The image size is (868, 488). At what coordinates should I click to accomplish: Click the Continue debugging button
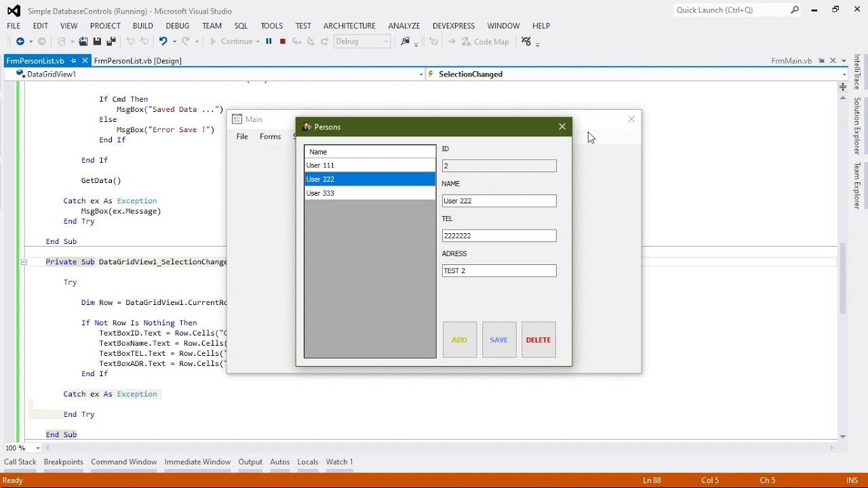pyautogui.click(x=231, y=41)
